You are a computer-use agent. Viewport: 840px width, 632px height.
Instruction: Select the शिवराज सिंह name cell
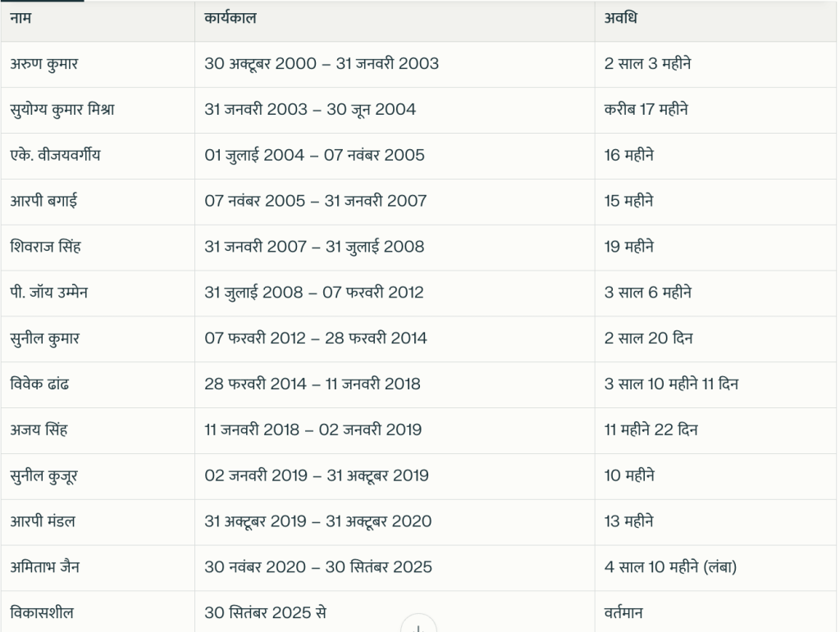[46, 248]
